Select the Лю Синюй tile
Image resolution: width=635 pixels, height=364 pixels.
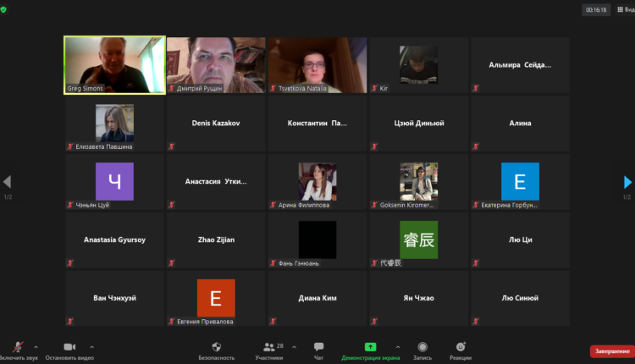point(520,298)
